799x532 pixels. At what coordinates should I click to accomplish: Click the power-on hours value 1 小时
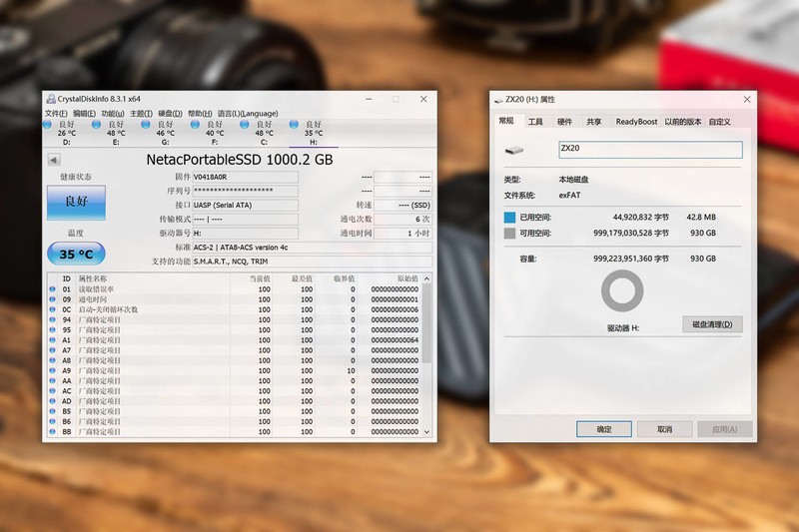(402, 234)
